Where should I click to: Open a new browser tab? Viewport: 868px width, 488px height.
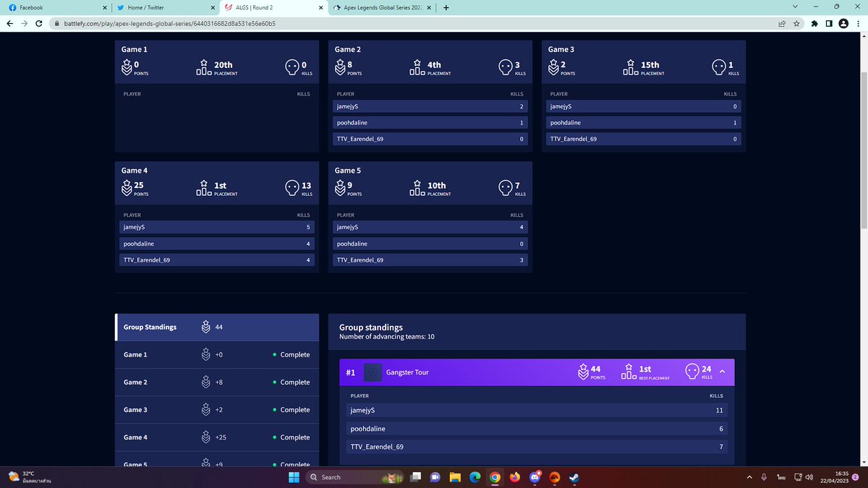(x=446, y=8)
